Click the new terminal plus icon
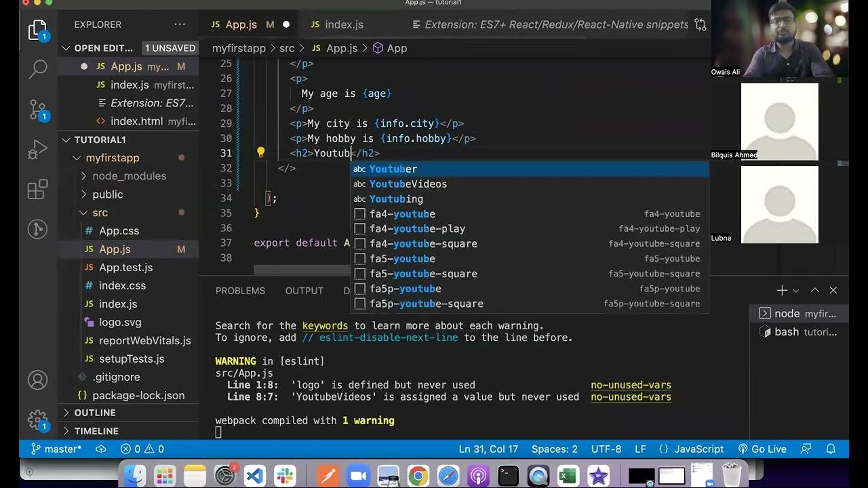 782,290
